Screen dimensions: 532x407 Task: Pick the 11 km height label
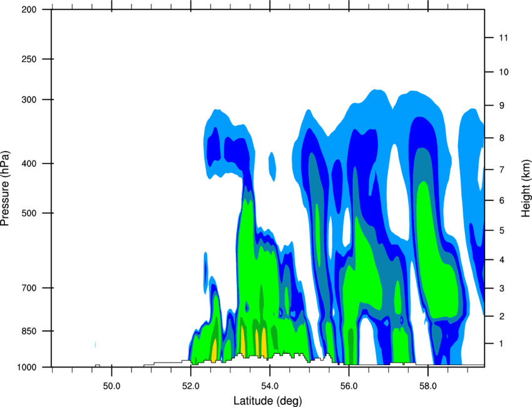click(x=503, y=38)
